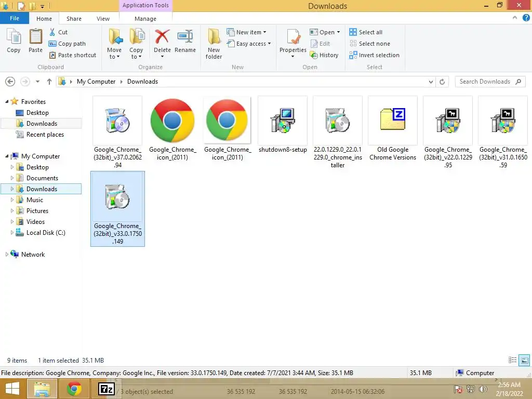Collapse the Favorites tree section
The height and width of the screenshot is (399, 532).
7,101
